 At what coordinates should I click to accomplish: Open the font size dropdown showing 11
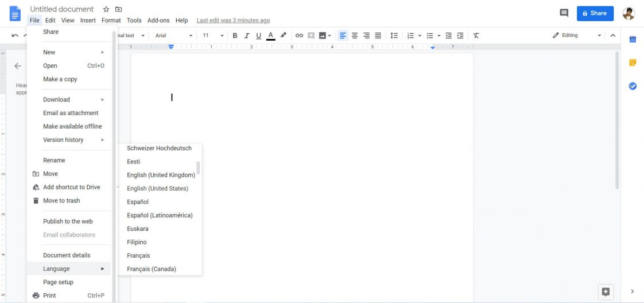coord(213,36)
